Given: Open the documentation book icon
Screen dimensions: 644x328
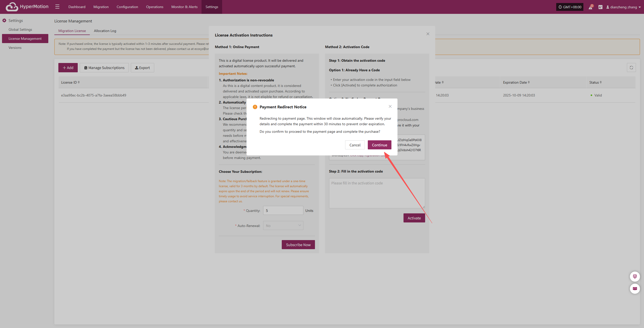Looking at the screenshot, I should click(635, 289).
